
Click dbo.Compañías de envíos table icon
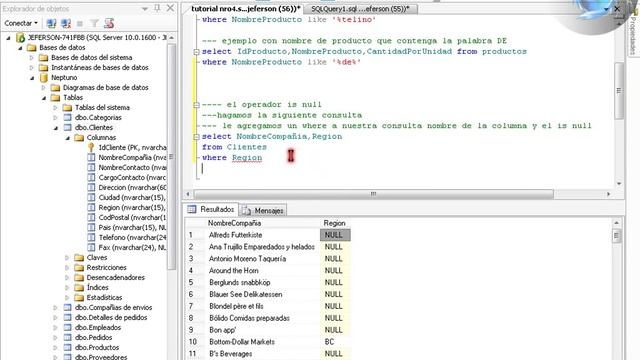pyautogui.click(x=68, y=307)
